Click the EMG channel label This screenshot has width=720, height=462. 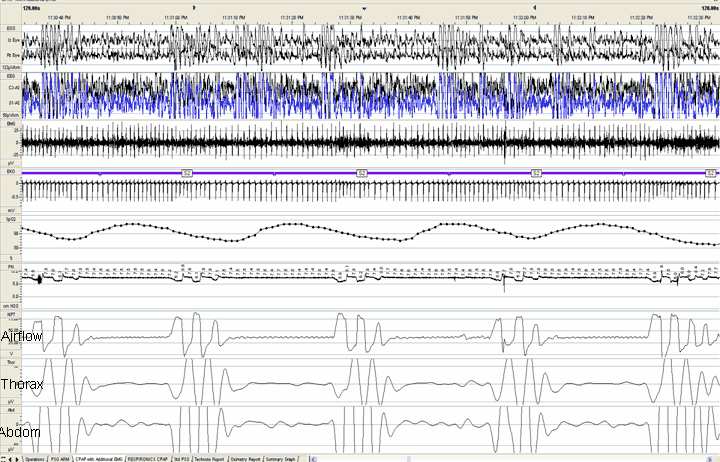[8, 126]
